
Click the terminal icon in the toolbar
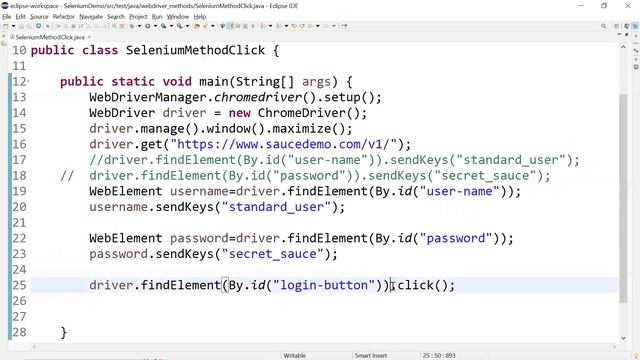(38, 26)
